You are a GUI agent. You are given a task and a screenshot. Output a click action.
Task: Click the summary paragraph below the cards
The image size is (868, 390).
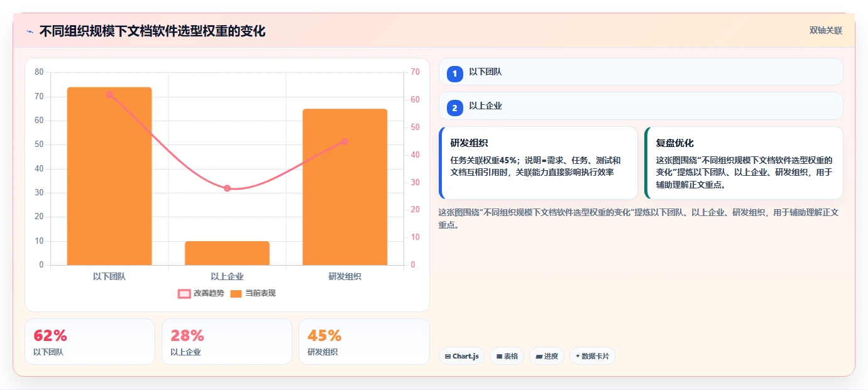point(639,219)
